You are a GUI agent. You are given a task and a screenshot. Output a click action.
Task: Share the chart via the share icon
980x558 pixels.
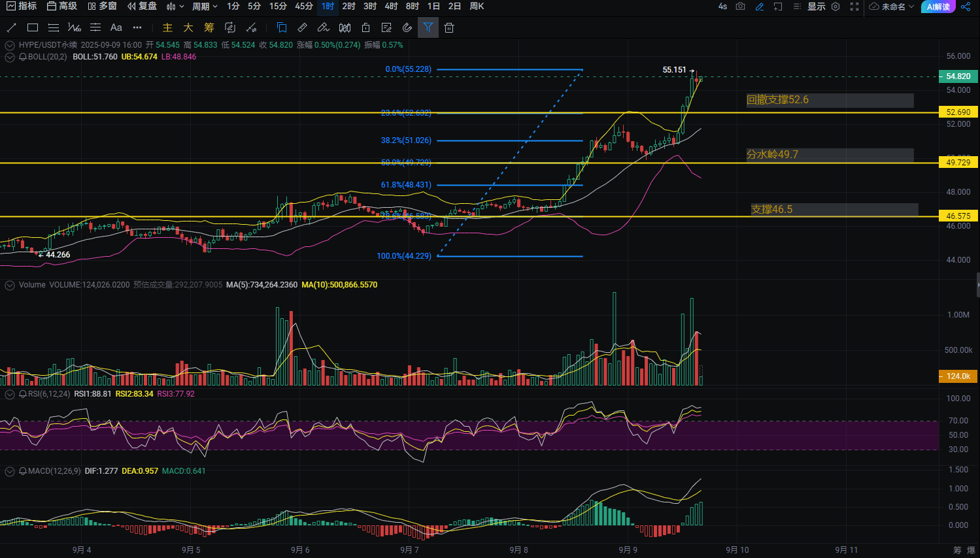(966, 7)
